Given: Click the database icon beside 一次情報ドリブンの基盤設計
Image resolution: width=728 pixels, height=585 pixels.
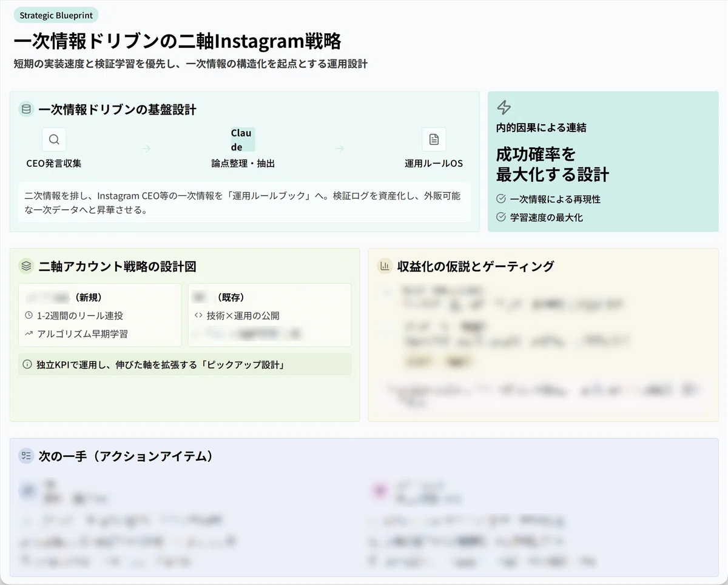Looking at the screenshot, I should [x=26, y=110].
